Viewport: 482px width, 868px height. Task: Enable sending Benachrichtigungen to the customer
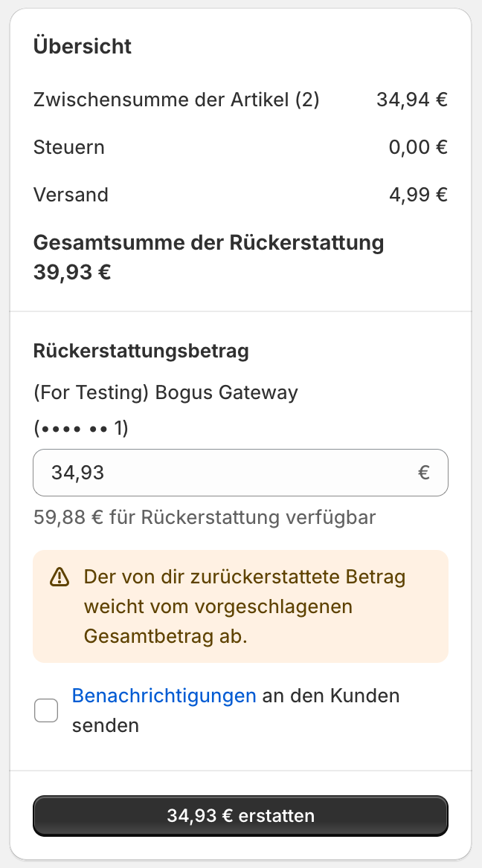[x=45, y=710]
